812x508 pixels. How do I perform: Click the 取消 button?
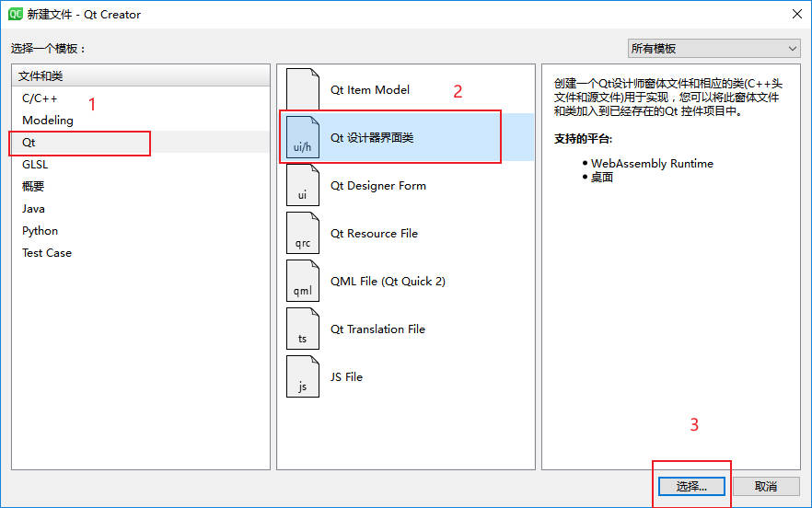(x=766, y=486)
